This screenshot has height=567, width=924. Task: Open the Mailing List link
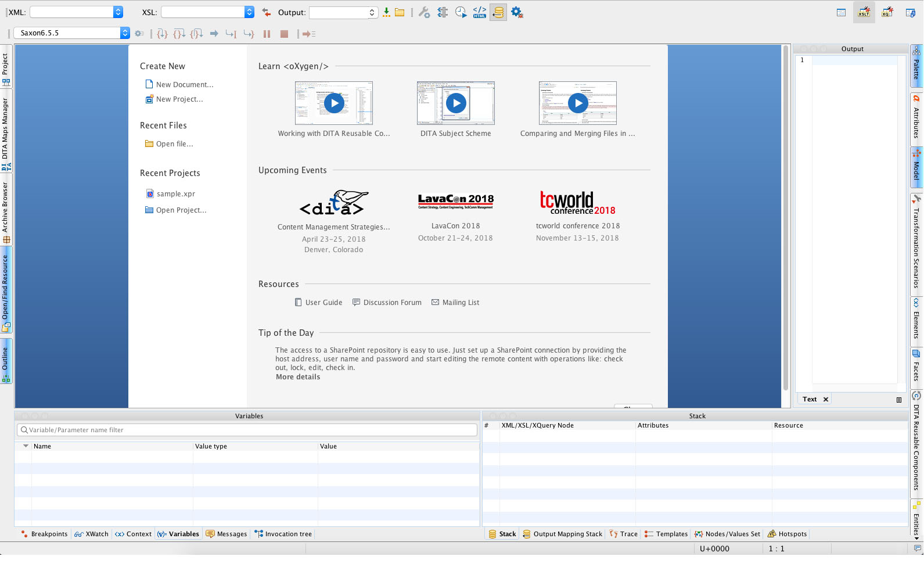click(x=455, y=303)
